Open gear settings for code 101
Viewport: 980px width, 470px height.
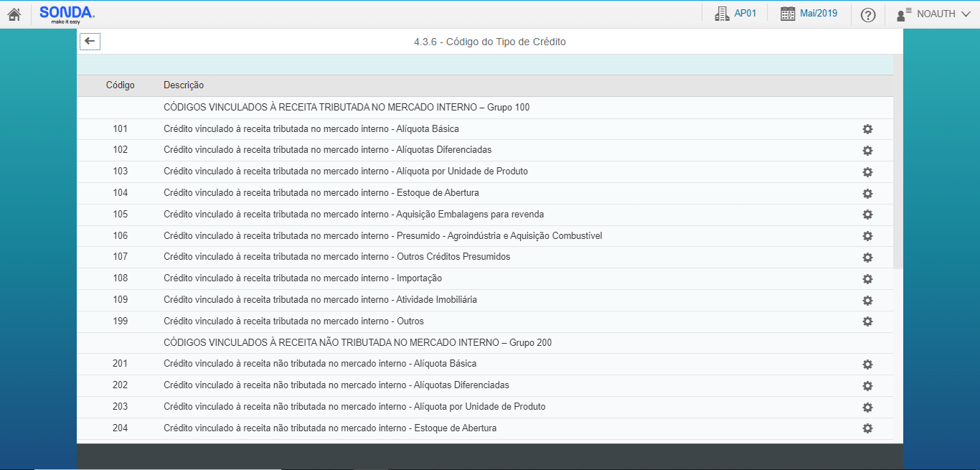[867, 129]
